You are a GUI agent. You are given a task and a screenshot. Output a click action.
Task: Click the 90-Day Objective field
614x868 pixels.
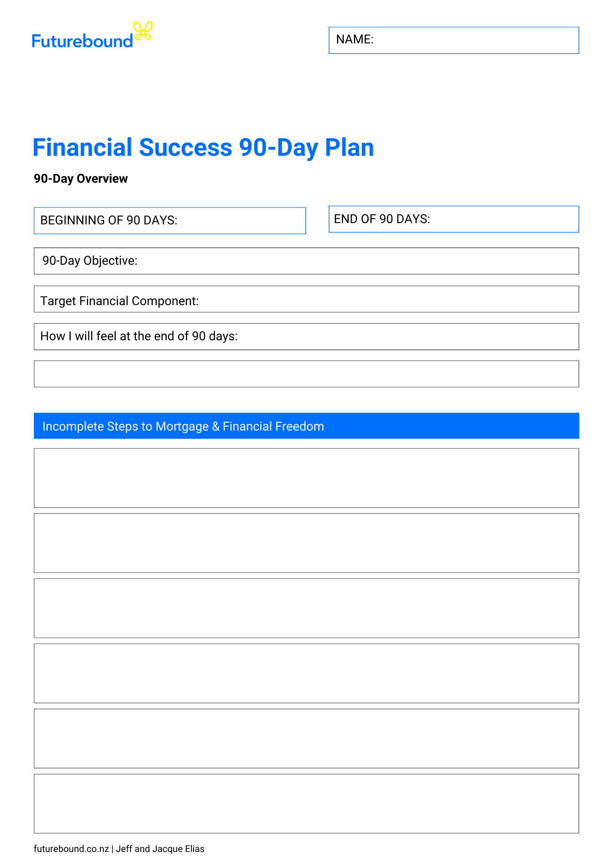306,261
